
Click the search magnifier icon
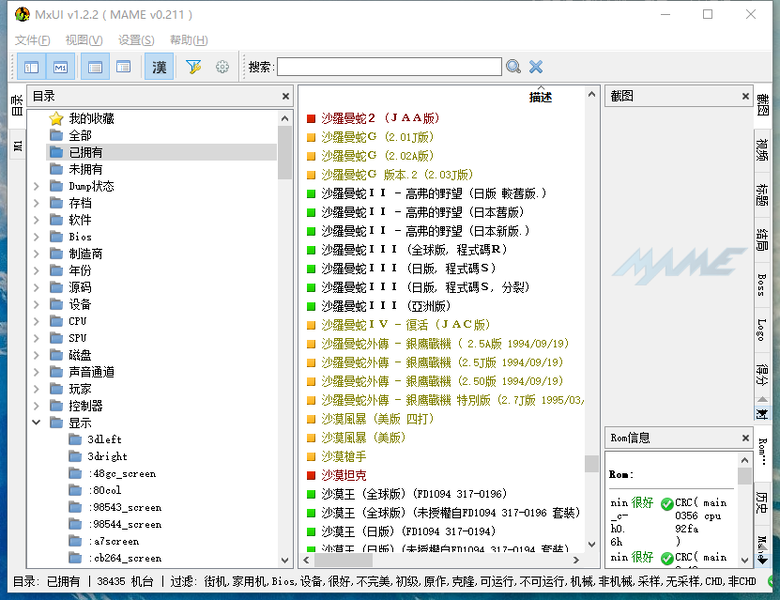click(513, 66)
